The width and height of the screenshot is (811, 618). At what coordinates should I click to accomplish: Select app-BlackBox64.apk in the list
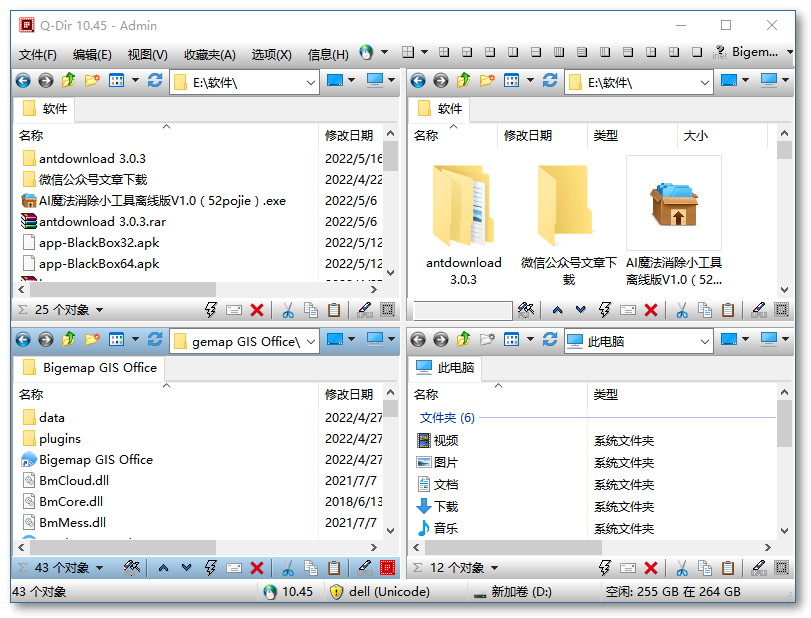pyautogui.click(x=99, y=264)
